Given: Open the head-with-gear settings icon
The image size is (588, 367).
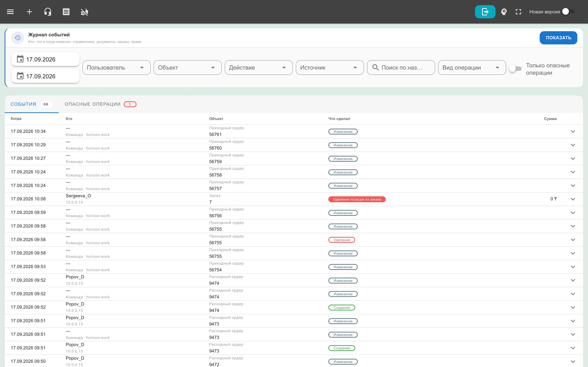Looking at the screenshot, I should 504,12.
